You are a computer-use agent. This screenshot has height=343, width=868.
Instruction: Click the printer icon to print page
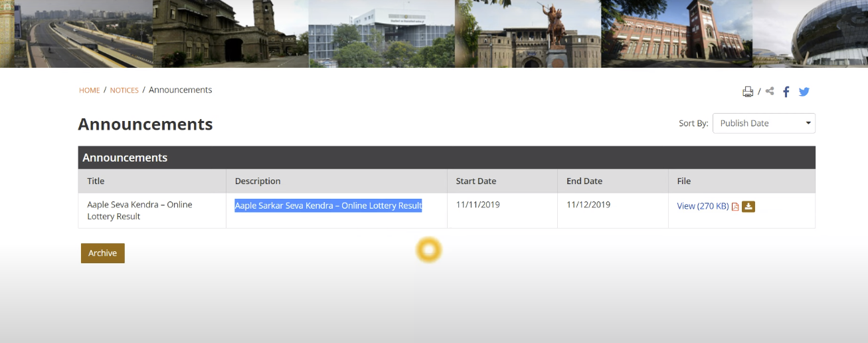click(x=748, y=92)
